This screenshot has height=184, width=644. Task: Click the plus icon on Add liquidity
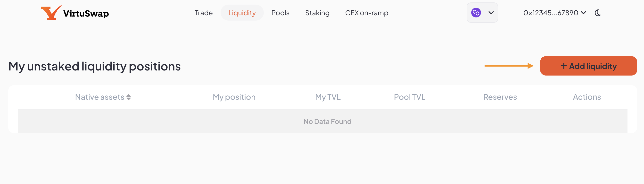pyautogui.click(x=563, y=66)
